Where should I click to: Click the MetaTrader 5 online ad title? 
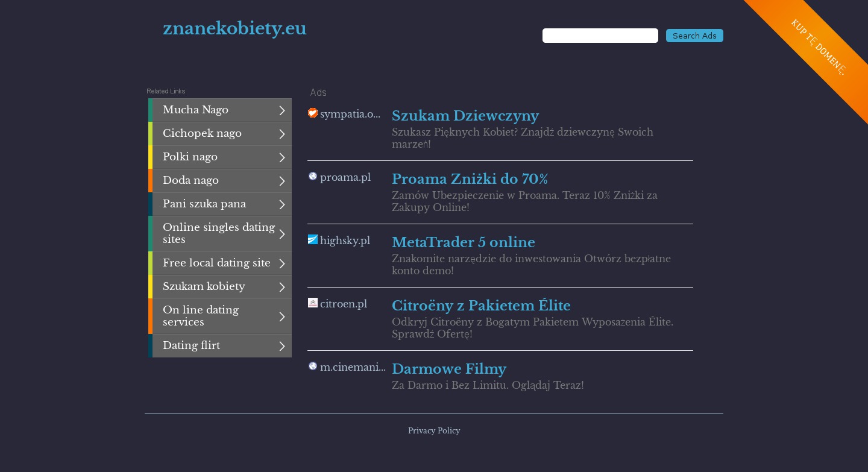[463, 242]
